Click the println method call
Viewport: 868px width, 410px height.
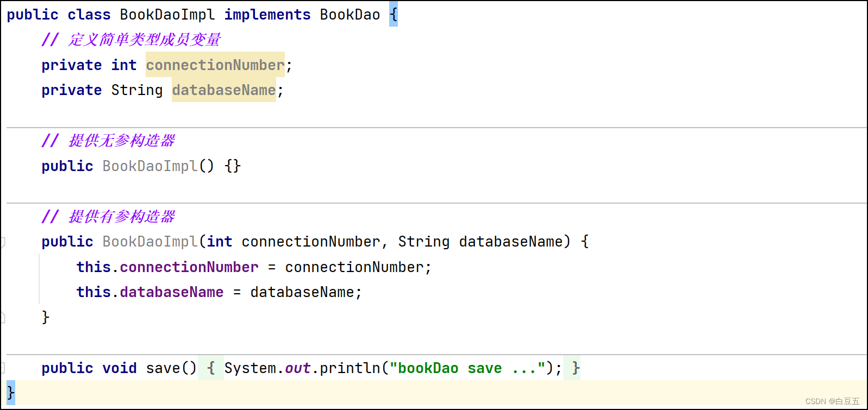[349, 368]
